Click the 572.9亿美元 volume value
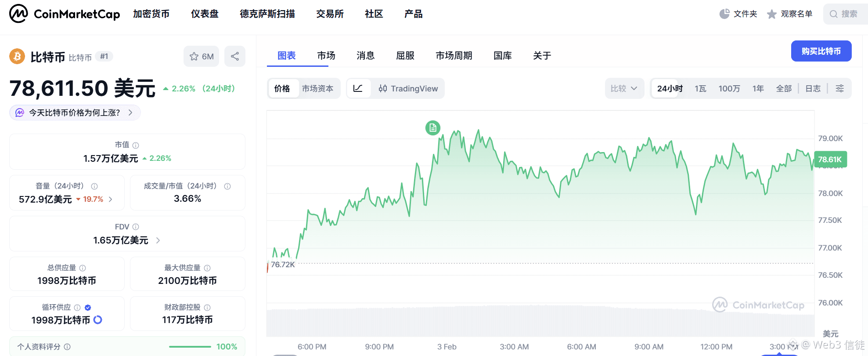Image resolution: width=868 pixels, height=356 pixels. (45, 200)
